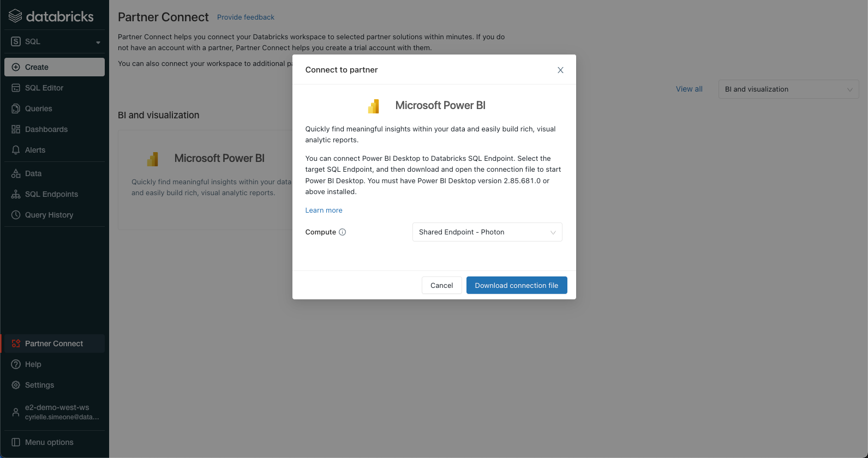Open the Data menu item
The height and width of the screenshot is (458, 868).
point(33,173)
